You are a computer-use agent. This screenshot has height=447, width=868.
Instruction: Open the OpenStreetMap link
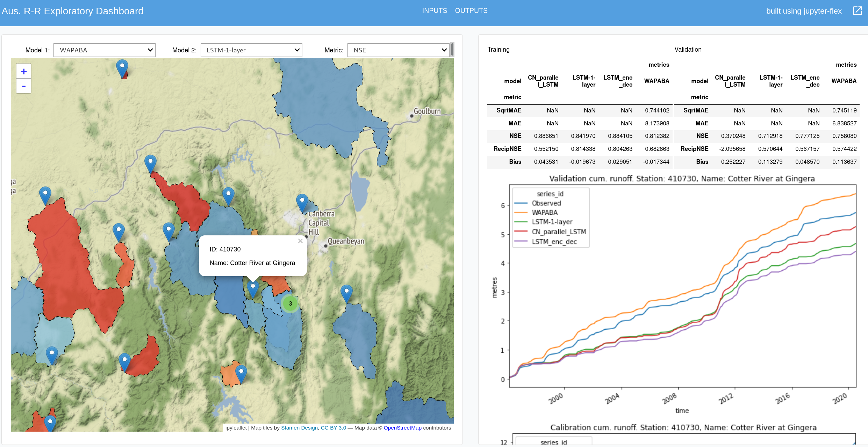coord(402,428)
